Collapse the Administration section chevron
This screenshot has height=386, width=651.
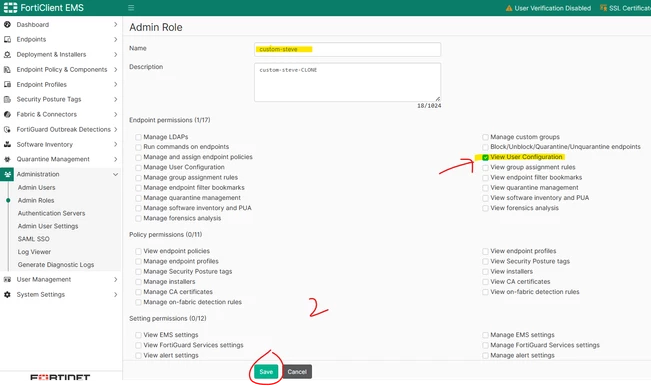point(115,174)
